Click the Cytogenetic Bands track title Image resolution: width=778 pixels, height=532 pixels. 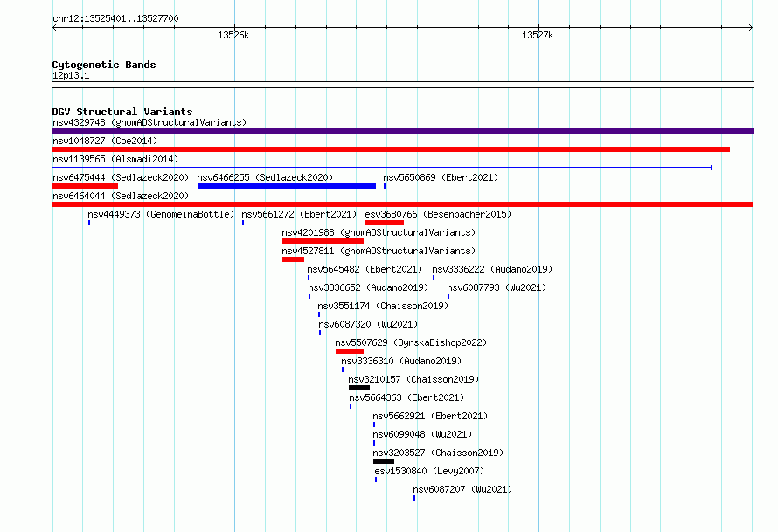[x=104, y=65]
